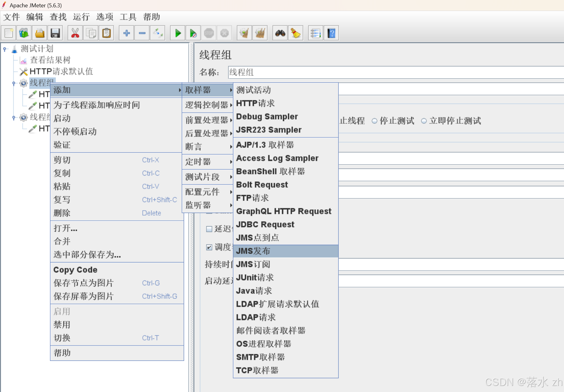Choose JDBC Request sampler
Image resolution: width=564 pixels, height=392 pixels.
click(286, 225)
